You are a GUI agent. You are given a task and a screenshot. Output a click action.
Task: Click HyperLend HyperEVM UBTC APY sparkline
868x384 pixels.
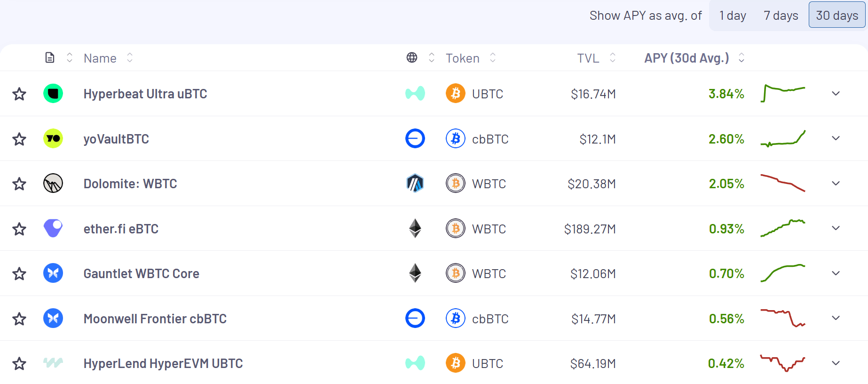(x=783, y=363)
